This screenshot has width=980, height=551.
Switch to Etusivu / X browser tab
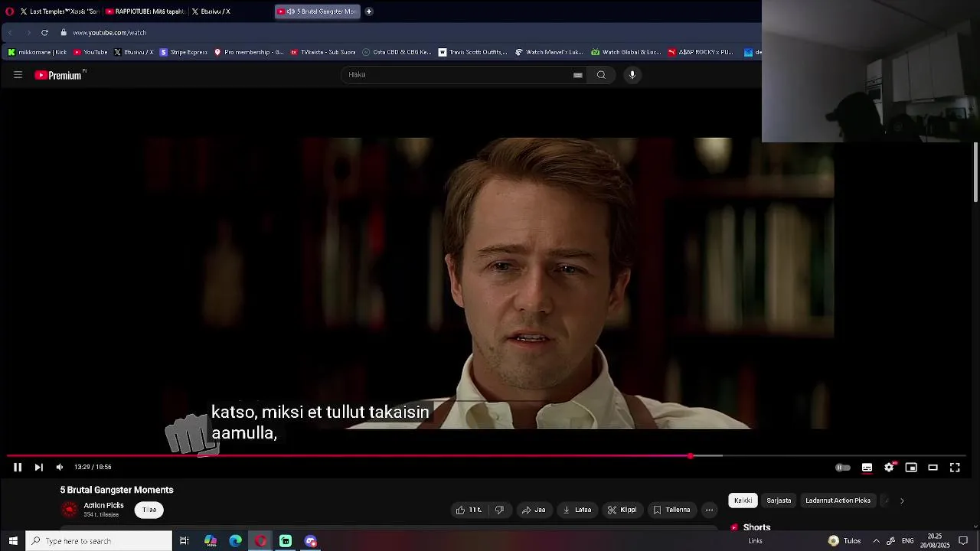point(230,11)
